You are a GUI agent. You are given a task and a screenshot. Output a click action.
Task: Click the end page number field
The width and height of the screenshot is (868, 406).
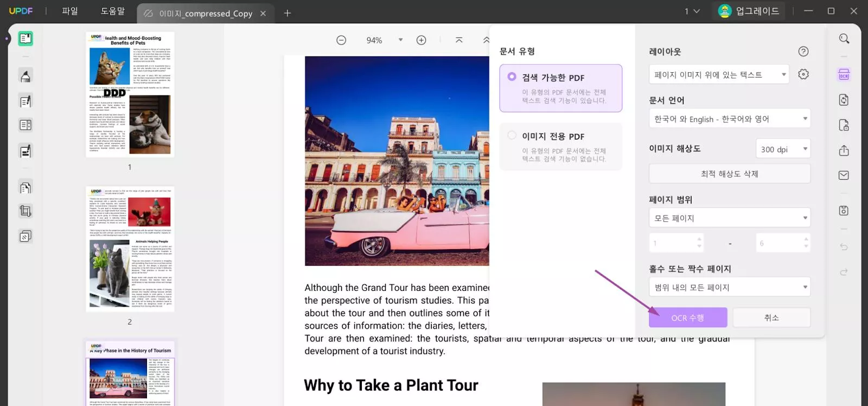(x=783, y=243)
